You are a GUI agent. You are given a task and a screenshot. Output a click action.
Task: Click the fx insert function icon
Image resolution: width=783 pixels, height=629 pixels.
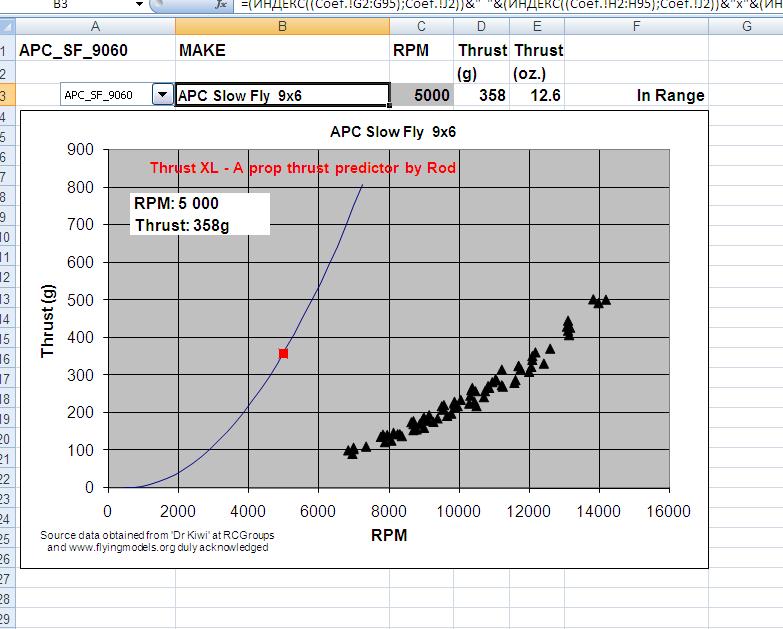(221, 4)
